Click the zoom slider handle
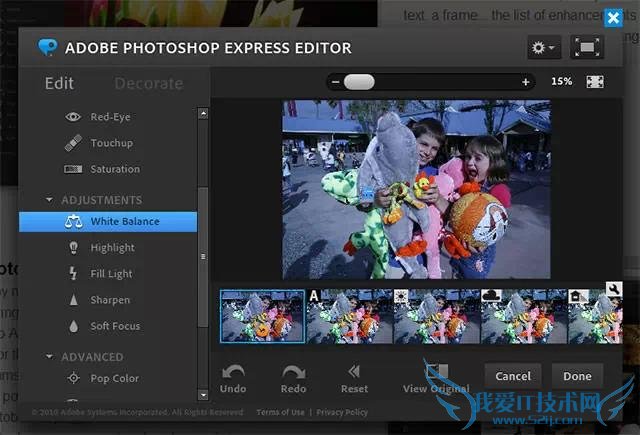Image resolution: width=640 pixels, height=435 pixels. click(x=358, y=82)
